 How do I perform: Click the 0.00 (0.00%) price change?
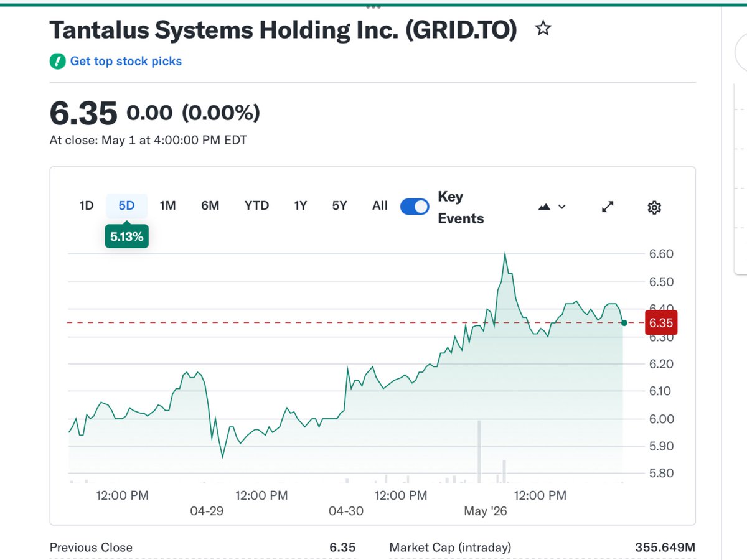(193, 113)
